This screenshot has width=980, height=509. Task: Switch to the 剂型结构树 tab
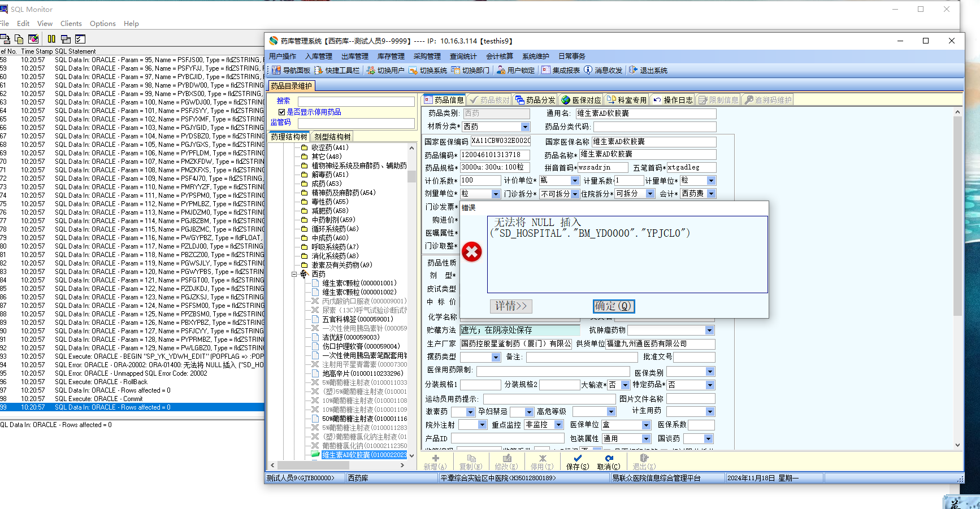tap(332, 137)
